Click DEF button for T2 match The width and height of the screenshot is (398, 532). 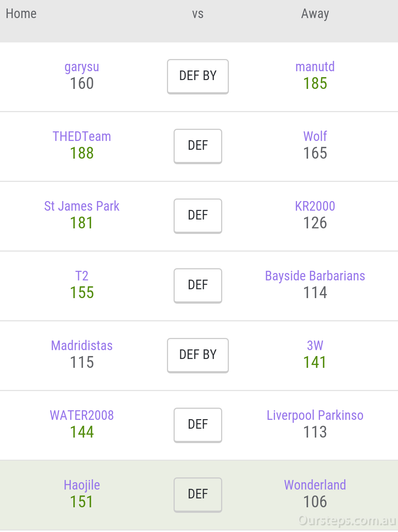[198, 286]
